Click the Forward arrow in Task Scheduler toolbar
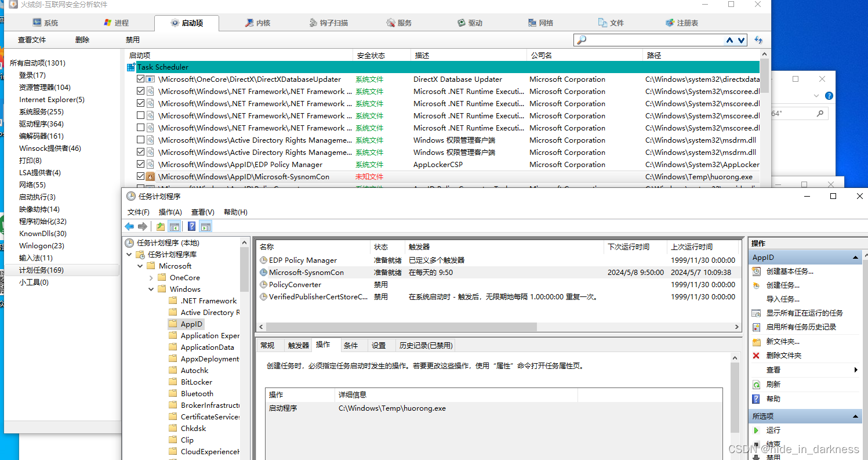 click(x=142, y=226)
